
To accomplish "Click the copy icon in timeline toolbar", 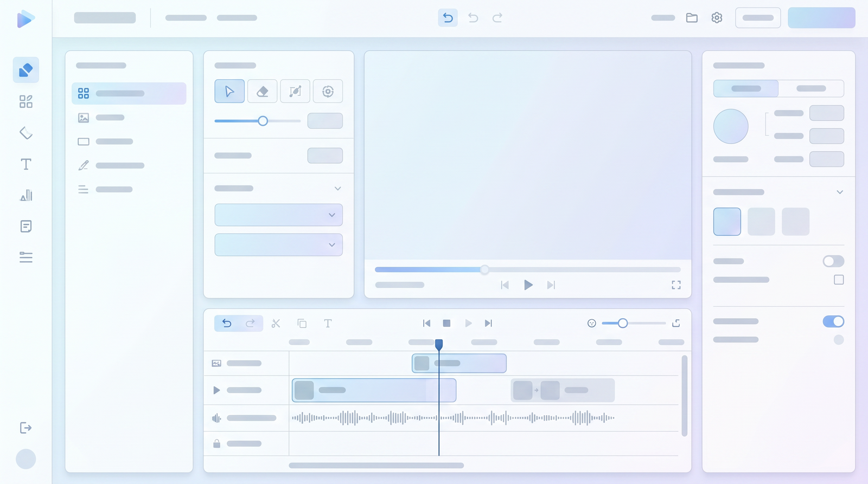I will (x=302, y=324).
